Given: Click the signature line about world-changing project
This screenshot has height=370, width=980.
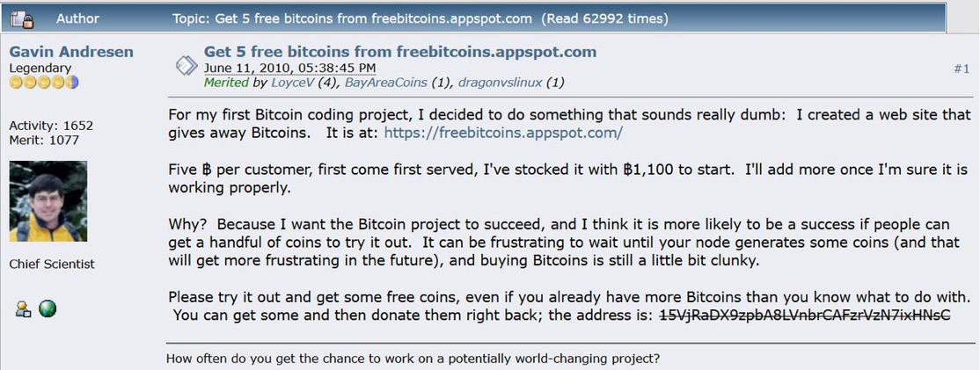Looking at the screenshot, I should 413,358.
